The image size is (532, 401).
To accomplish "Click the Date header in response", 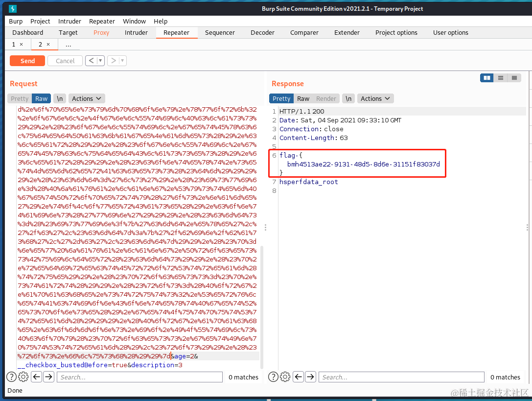I will click(x=340, y=120).
